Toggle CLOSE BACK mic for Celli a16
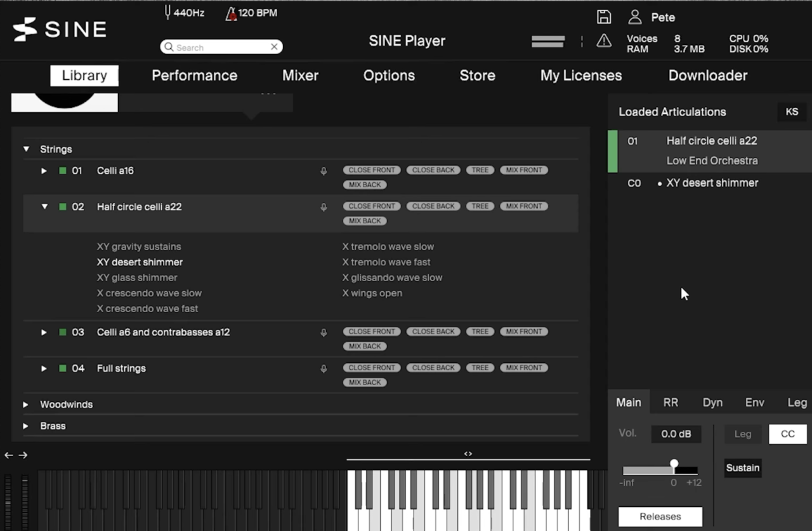The width and height of the screenshot is (812, 531). pos(433,170)
